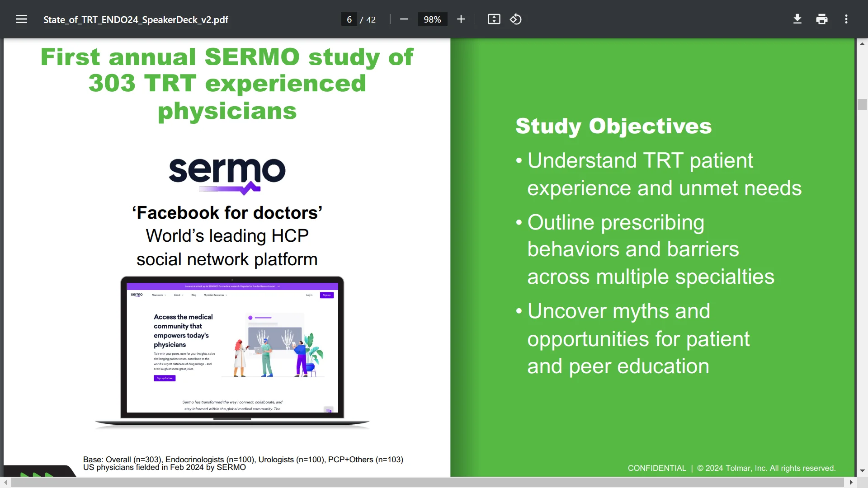Click the total page count '42'
Viewport: 868px width, 488px height.
(371, 19)
